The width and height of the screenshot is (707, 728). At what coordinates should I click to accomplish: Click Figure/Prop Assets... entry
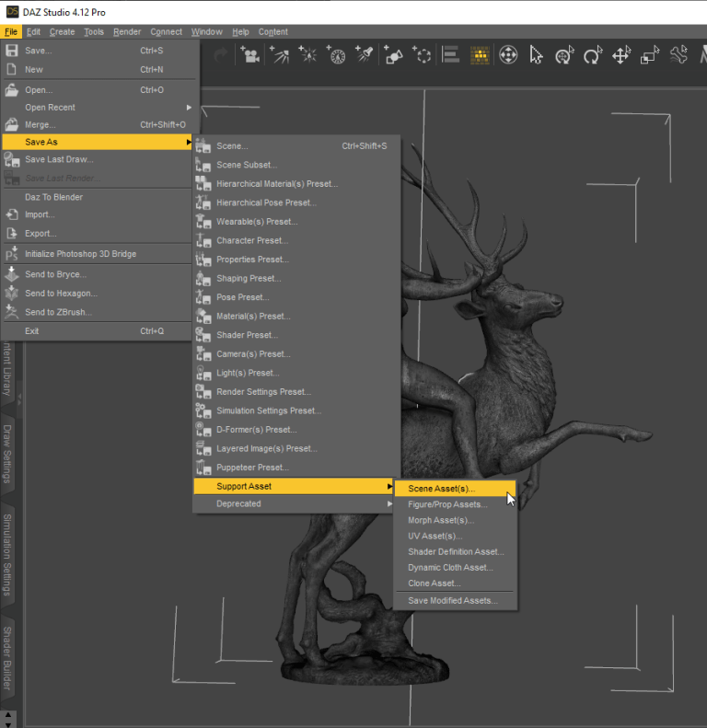click(455, 504)
